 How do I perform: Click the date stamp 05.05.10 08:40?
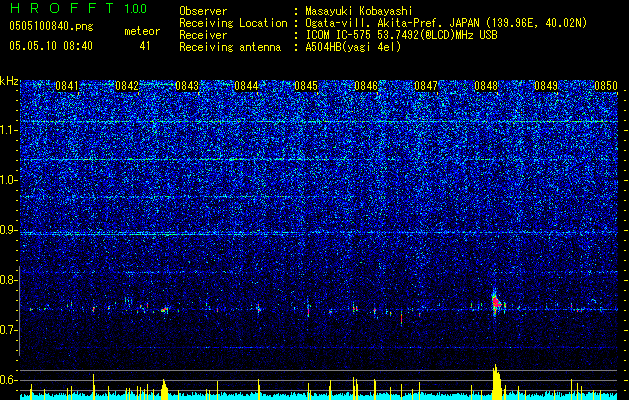pyautogui.click(x=51, y=46)
